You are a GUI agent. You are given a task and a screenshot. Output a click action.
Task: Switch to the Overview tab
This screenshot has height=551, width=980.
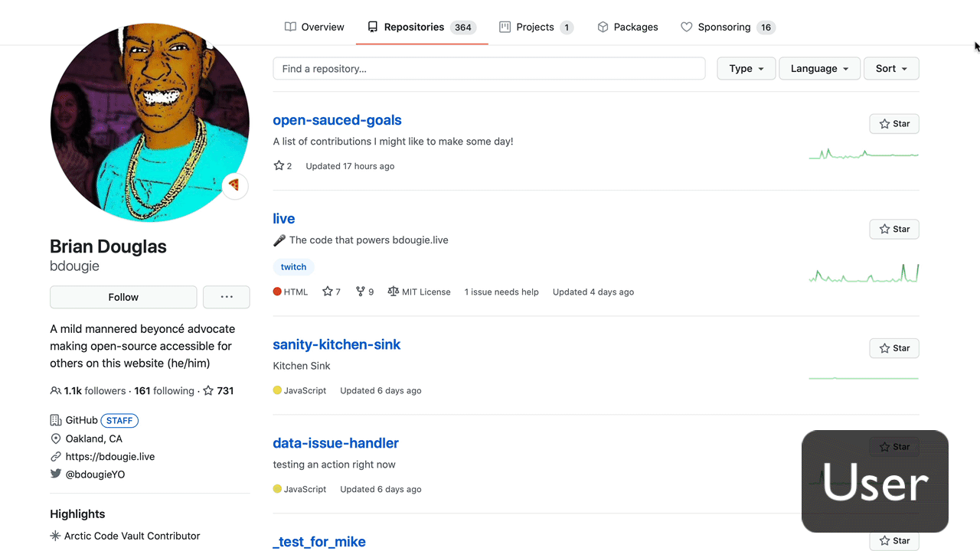(x=314, y=27)
